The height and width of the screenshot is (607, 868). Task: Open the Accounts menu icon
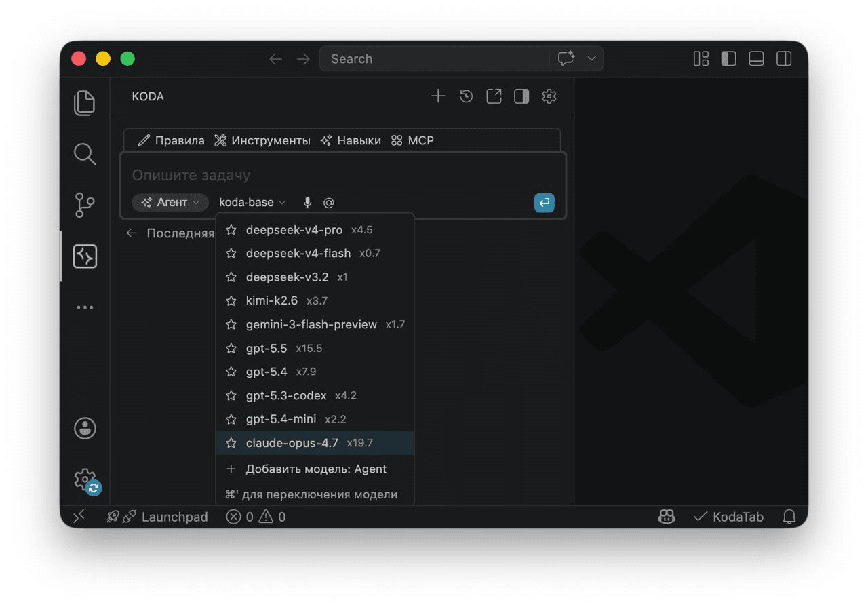coord(85,429)
